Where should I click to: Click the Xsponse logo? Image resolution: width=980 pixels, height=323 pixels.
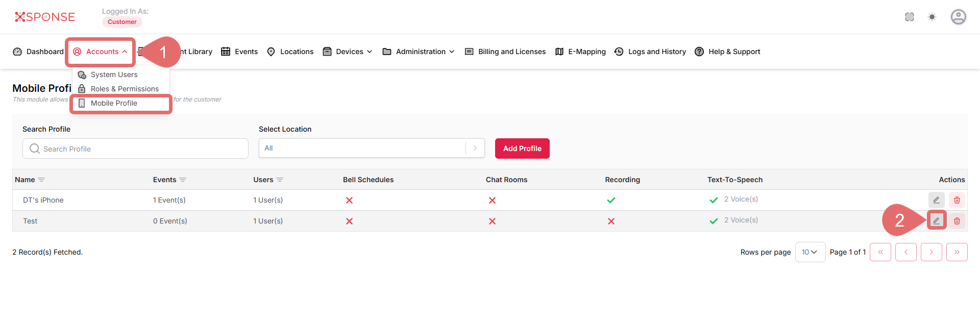pos(45,17)
